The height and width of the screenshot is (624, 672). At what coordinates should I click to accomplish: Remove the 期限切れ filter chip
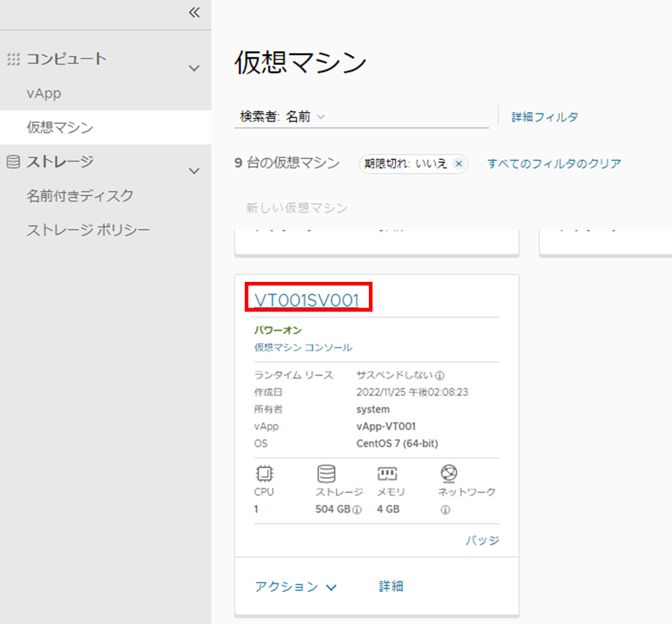(458, 164)
